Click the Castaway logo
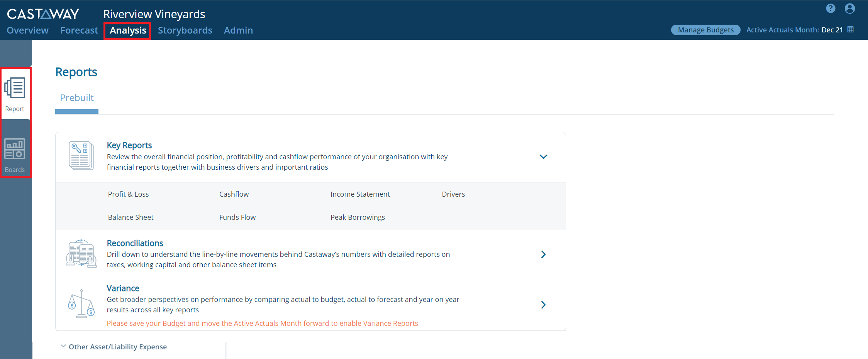Image resolution: width=868 pixels, height=359 pixels. (x=43, y=14)
